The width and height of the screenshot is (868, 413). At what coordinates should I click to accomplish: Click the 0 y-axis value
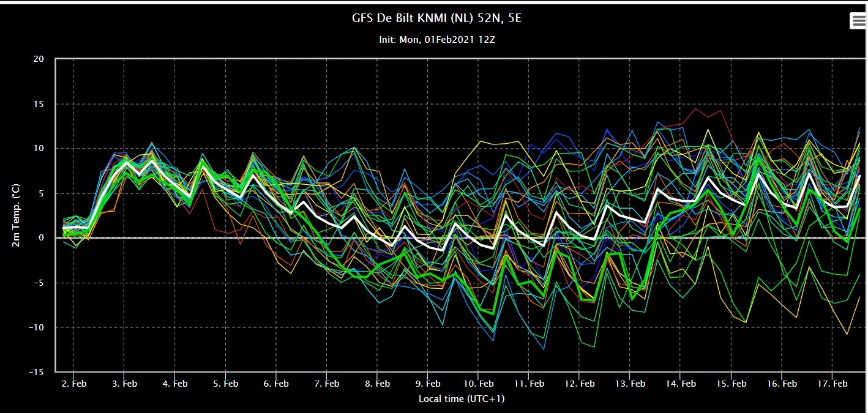(x=42, y=238)
